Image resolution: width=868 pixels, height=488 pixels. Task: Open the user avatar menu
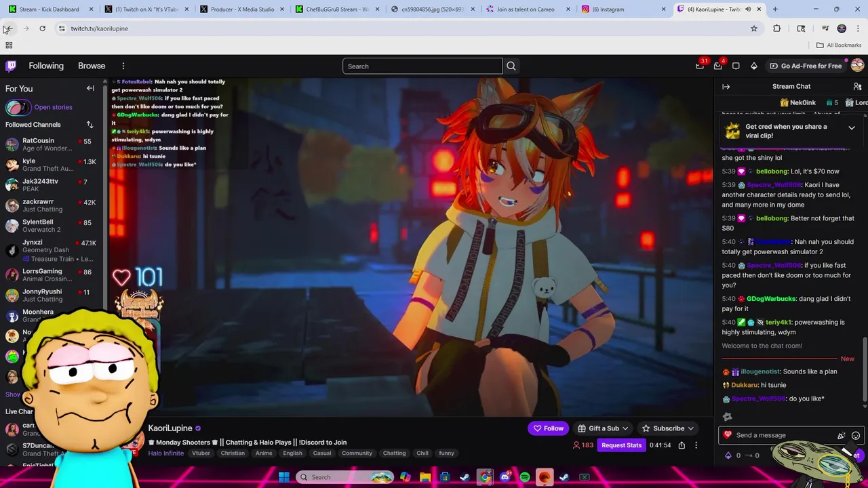(857, 66)
